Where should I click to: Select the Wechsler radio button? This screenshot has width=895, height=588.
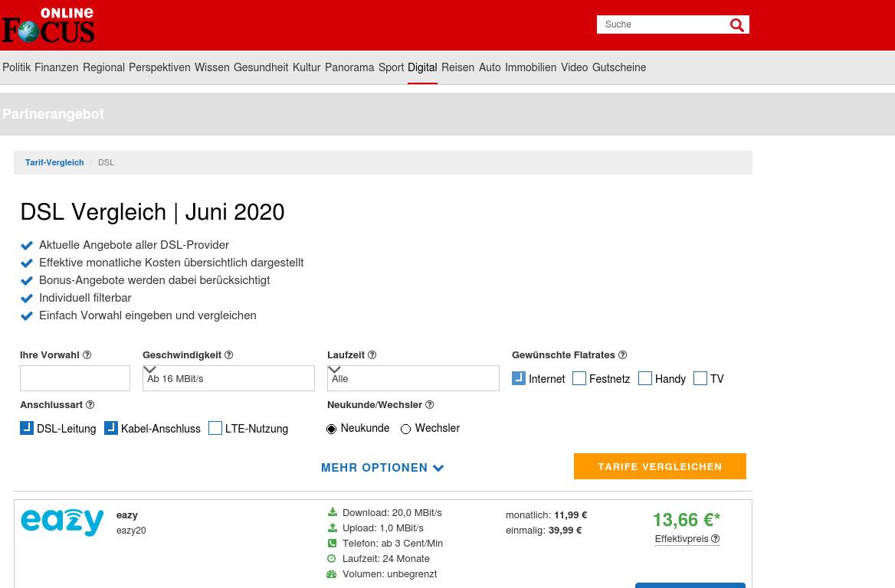tap(406, 429)
